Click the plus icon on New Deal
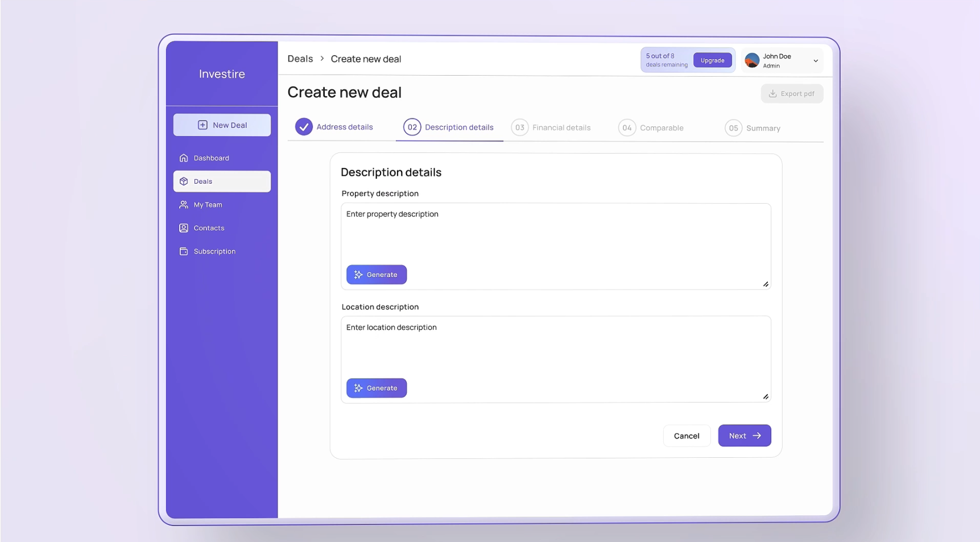The image size is (980, 542). tap(202, 125)
